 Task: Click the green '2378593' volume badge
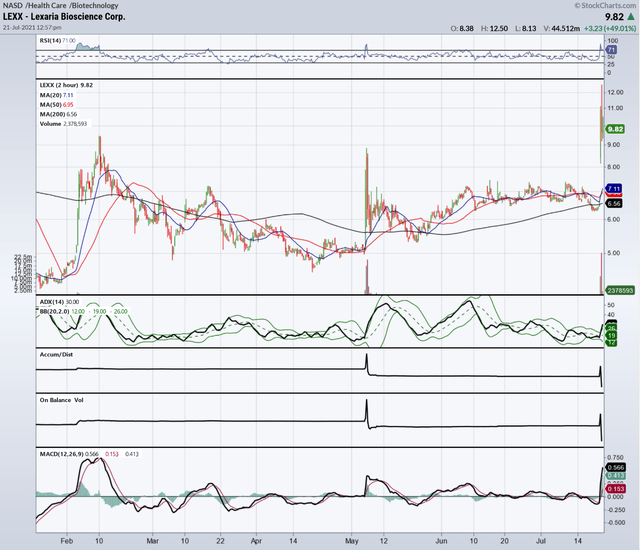tap(620, 291)
